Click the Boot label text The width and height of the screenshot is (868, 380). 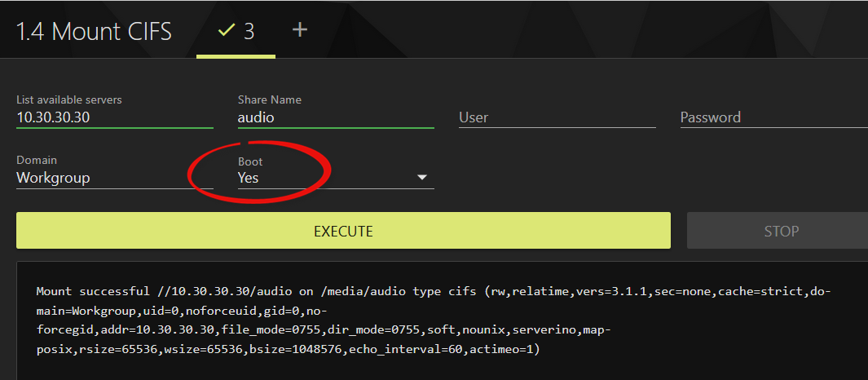(250, 161)
